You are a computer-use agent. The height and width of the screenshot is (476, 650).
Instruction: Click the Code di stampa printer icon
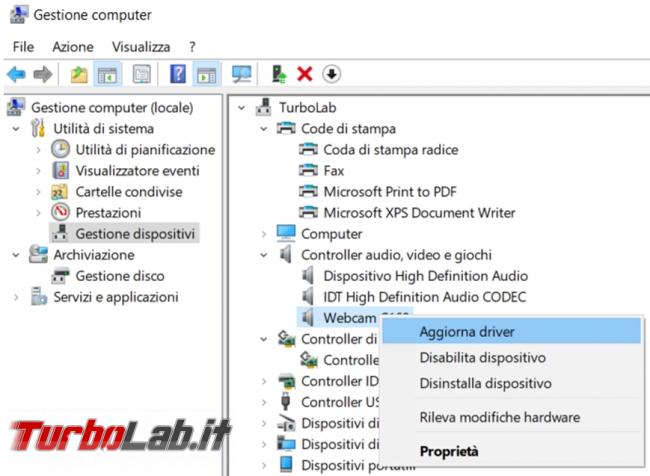[286, 128]
